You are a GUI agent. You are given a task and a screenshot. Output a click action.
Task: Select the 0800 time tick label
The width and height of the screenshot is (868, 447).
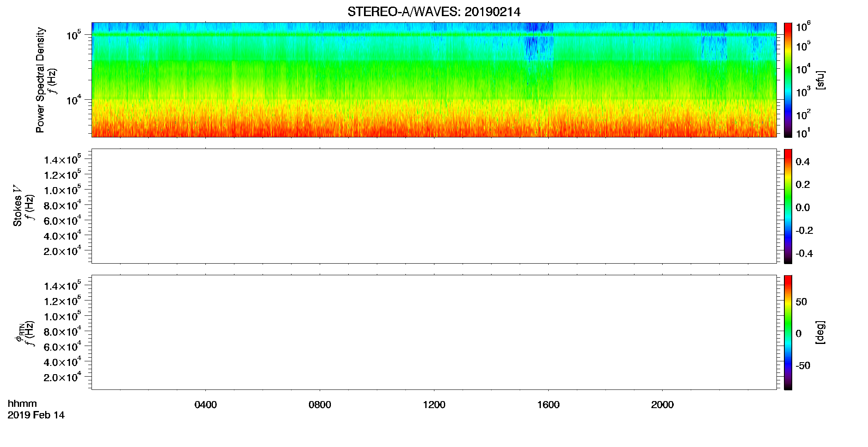tap(320, 405)
